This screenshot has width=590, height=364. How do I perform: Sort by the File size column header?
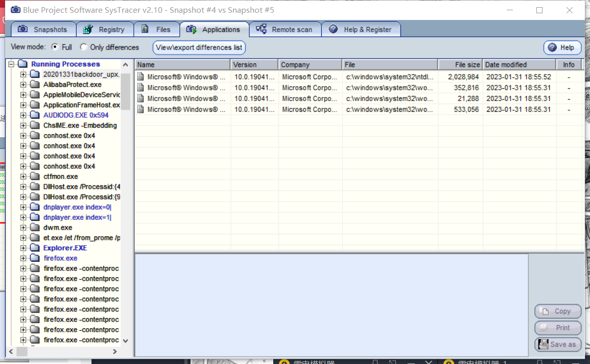click(460, 65)
